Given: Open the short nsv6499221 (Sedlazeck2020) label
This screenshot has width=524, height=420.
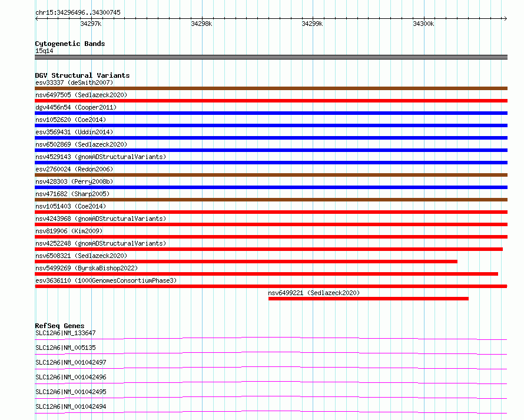Looking at the screenshot, I should 314,293.
